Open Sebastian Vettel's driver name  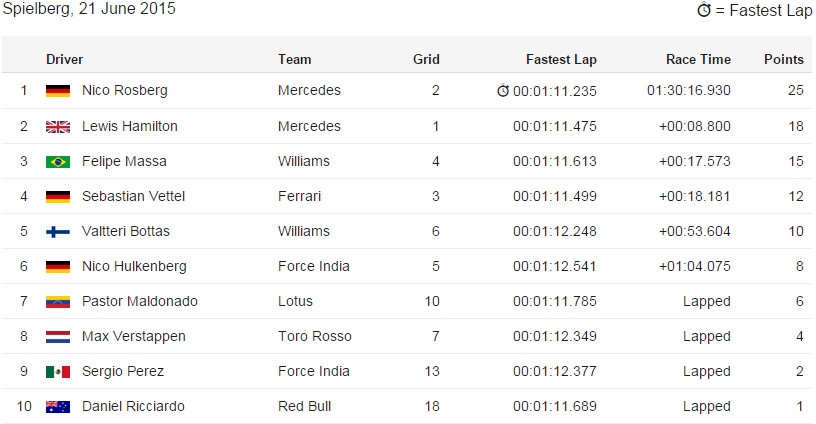pyautogui.click(x=133, y=196)
